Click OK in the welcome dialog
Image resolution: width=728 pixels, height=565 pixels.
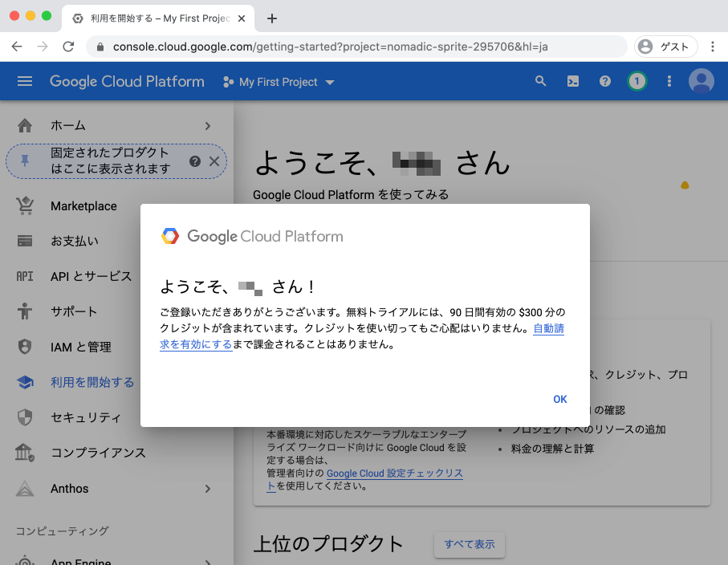tap(560, 399)
